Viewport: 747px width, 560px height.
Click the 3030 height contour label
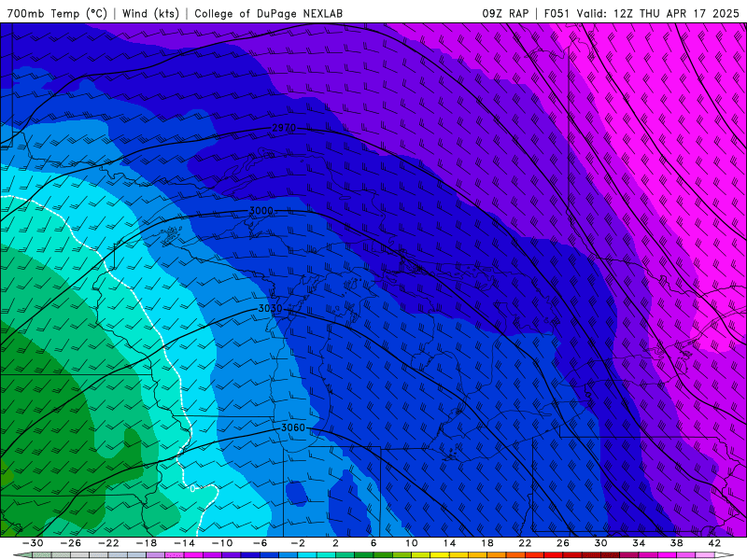pos(270,308)
